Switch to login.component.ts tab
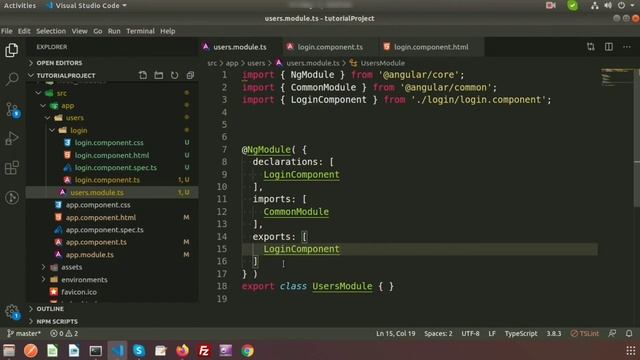Image resolution: width=640 pixels, height=360 pixels. [x=329, y=47]
